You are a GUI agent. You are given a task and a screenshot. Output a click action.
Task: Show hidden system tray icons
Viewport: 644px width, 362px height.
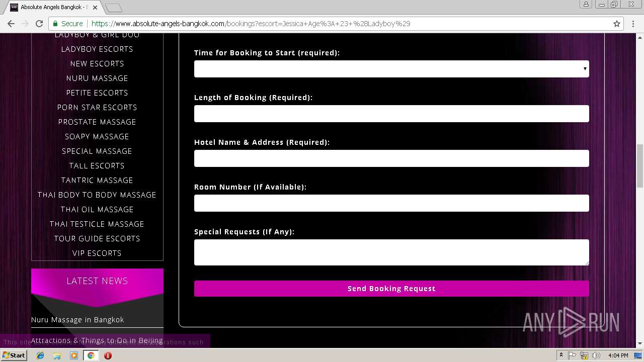(x=561, y=355)
